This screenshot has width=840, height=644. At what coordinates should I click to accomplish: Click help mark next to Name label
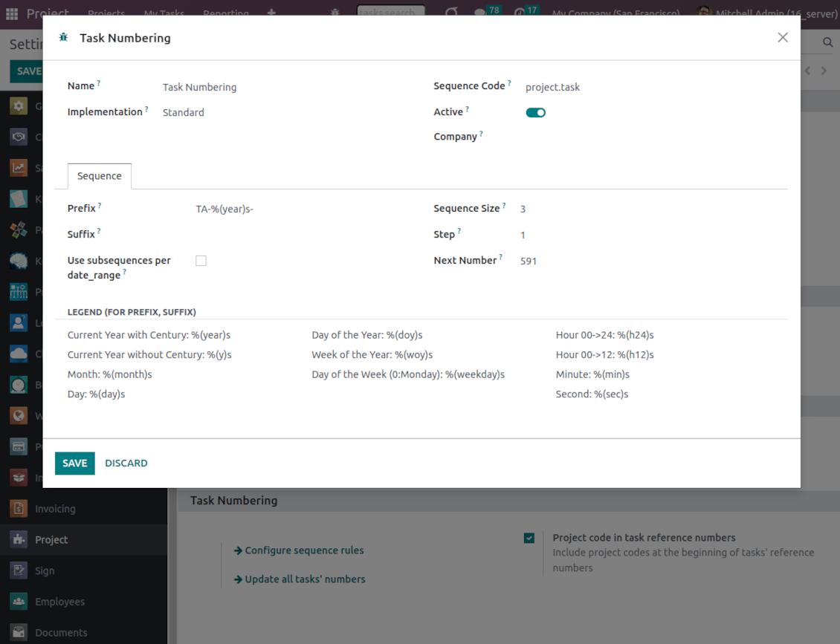(x=99, y=83)
